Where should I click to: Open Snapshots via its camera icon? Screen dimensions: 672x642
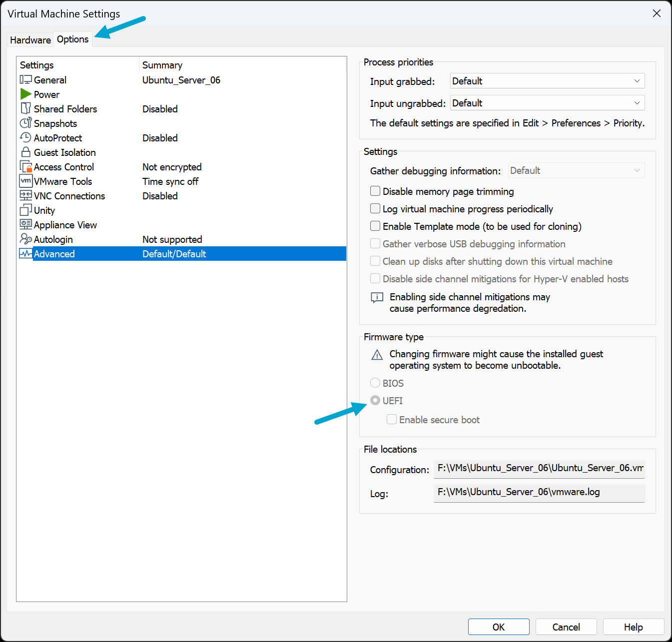pos(26,123)
